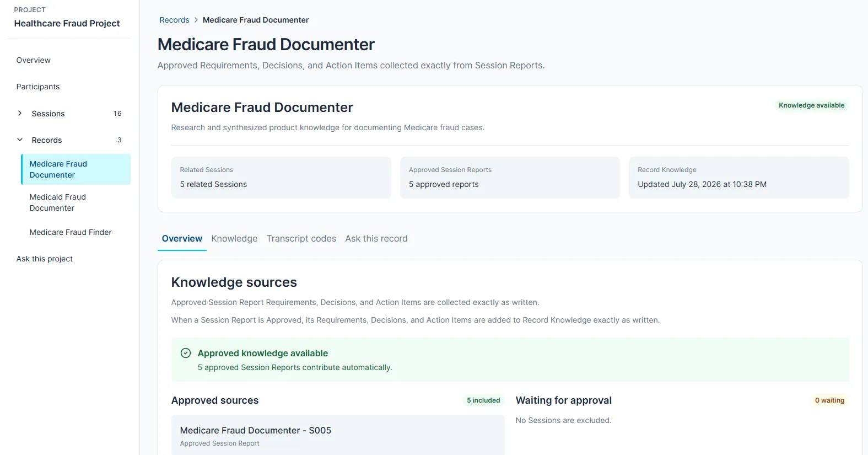Viewport: 868px width, 455px height.
Task: Click the Sessions count 16
Action: click(117, 114)
